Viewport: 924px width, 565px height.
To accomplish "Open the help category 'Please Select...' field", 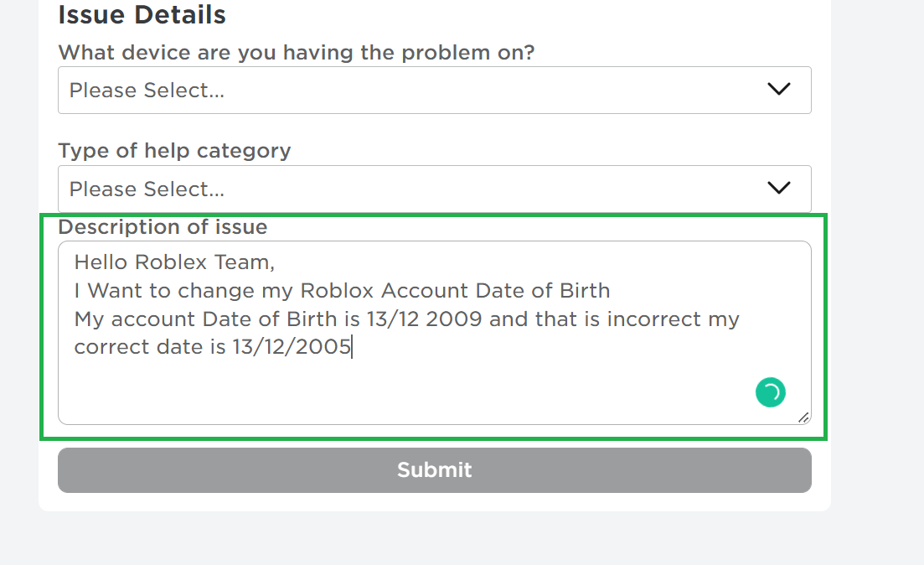I will click(434, 189).
